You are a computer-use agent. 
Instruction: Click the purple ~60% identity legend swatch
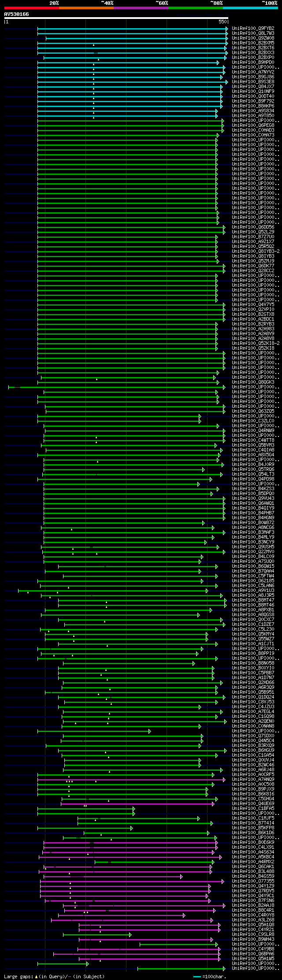(141, 8)
